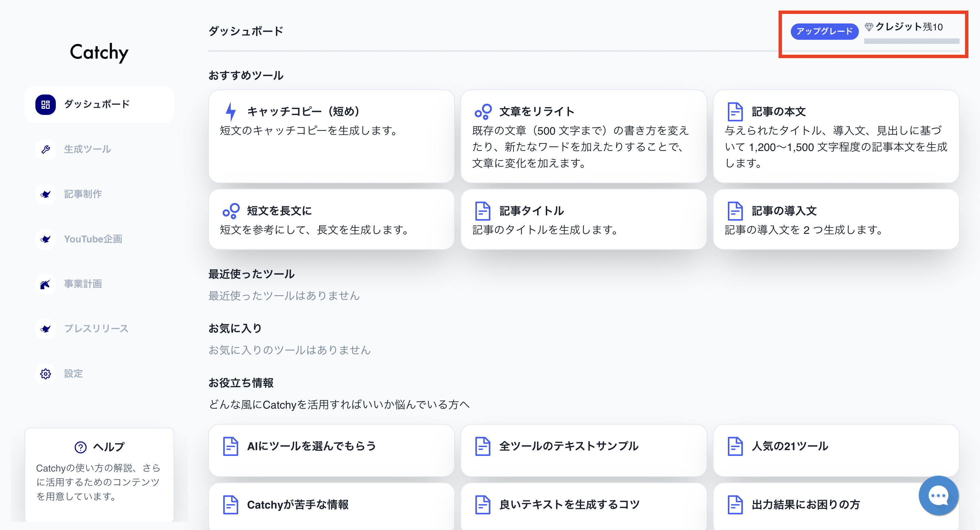The height and width of the screenshot is (530, 980).
Task: Click the bubbles icon for 短文を長文に
Action: tap(231, 211)
